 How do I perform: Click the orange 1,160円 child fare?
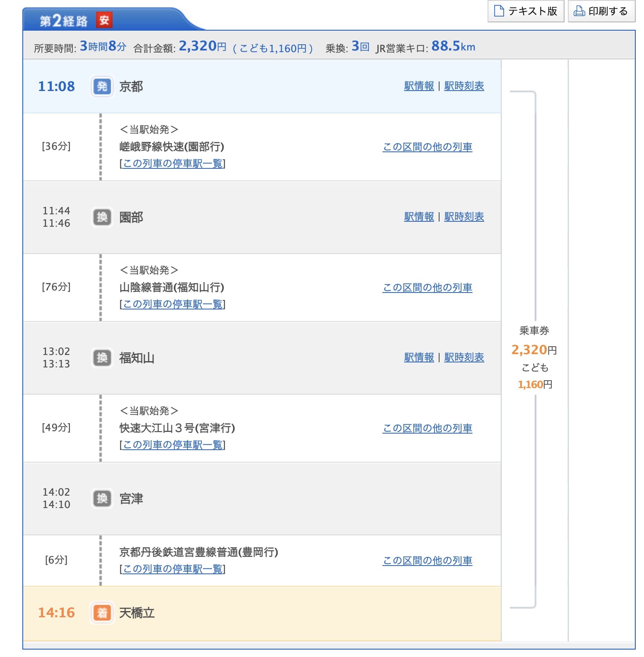[535, 385]
